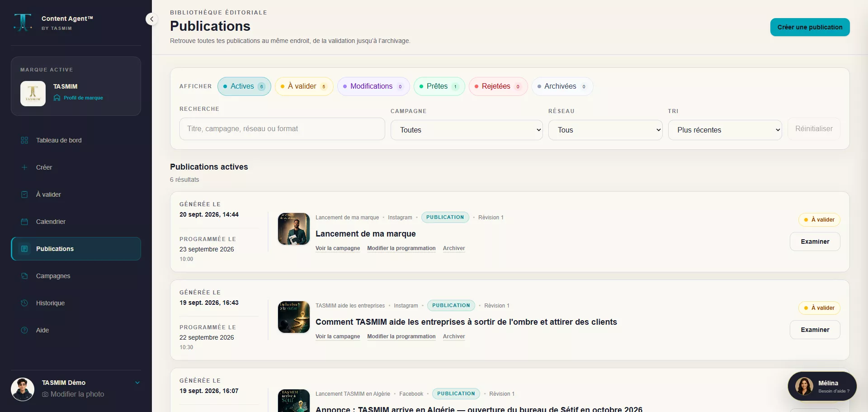Open the Historique page
The height and width of the screenshot is (412, 868).
(x=76, y=303)
